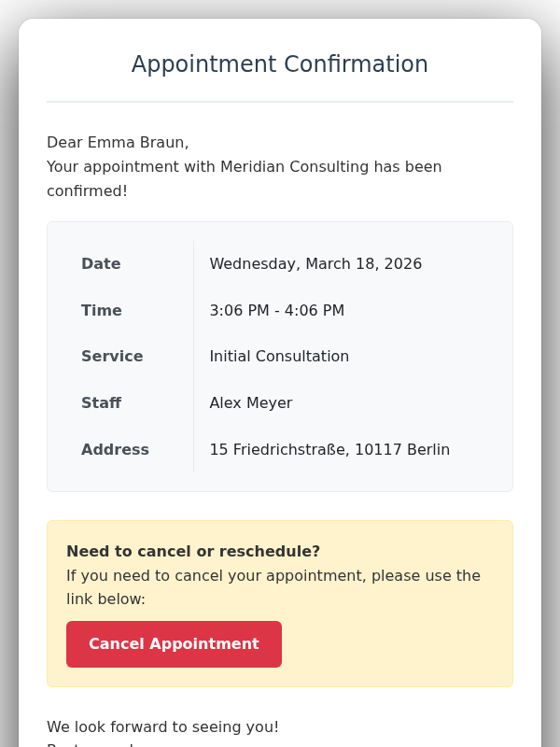Click the Service label

pos(112,356)
